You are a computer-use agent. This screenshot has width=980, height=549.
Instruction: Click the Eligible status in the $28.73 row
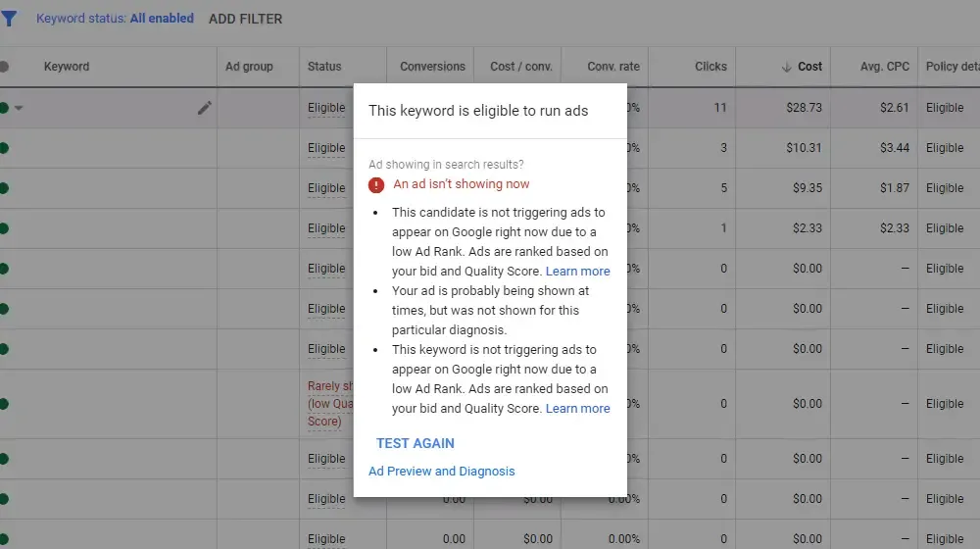326,108
